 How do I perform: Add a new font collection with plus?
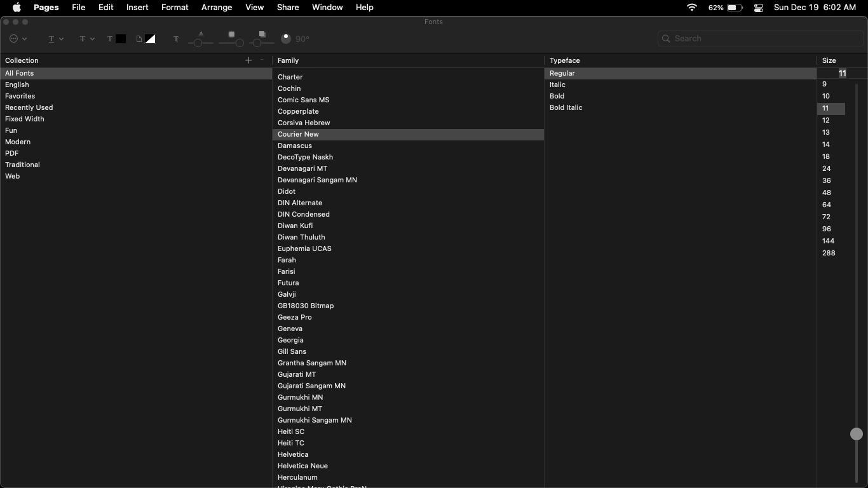(248, 60)
